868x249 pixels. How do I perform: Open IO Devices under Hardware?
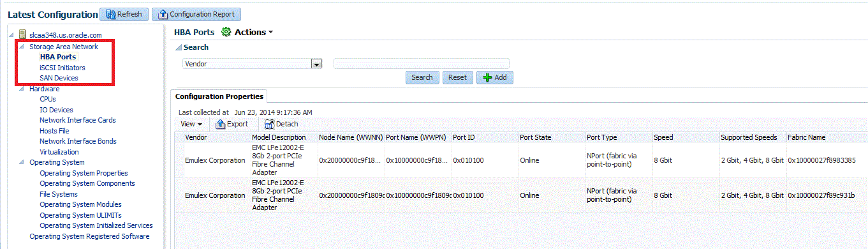[56, 110]
